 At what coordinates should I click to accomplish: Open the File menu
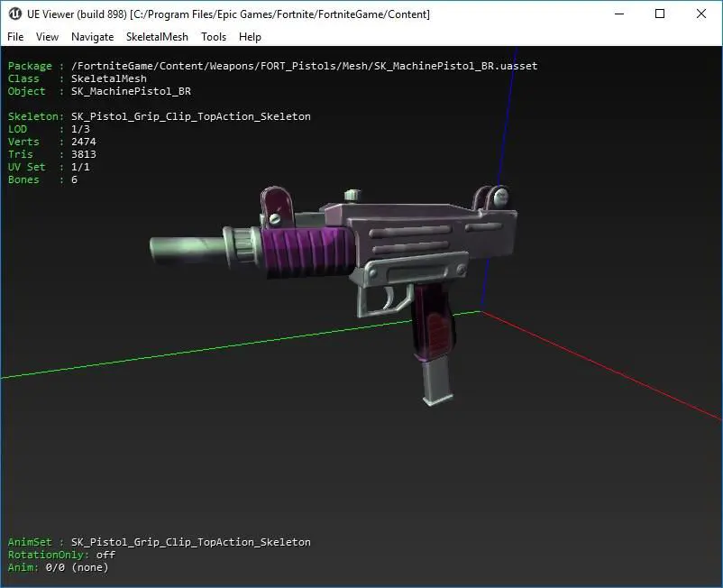15,37
